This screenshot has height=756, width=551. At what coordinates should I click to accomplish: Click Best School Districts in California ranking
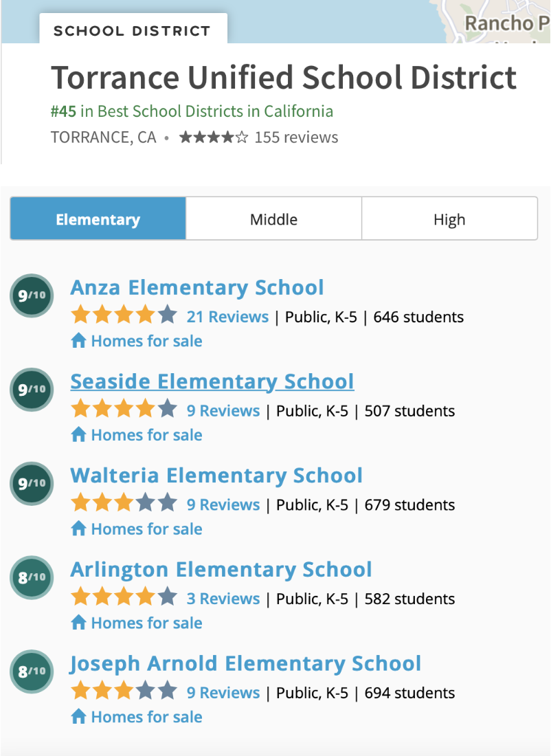click(192, 111)
